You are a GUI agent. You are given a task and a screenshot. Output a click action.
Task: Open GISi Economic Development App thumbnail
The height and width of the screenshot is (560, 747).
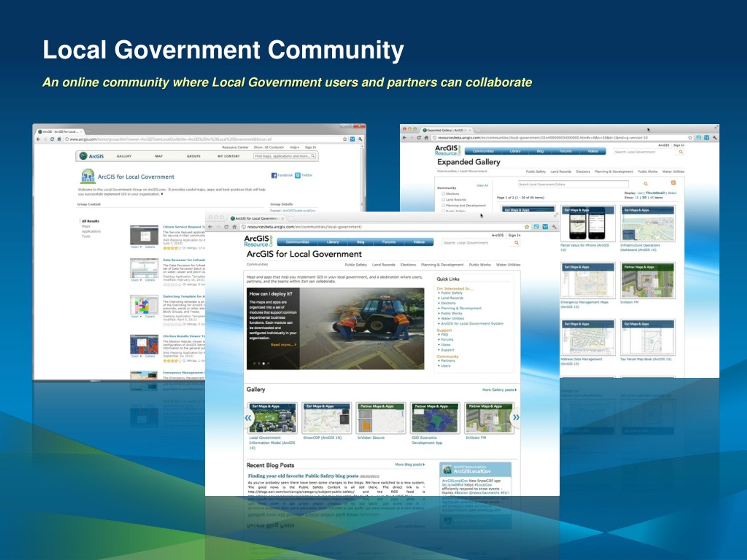click(435, 418)
